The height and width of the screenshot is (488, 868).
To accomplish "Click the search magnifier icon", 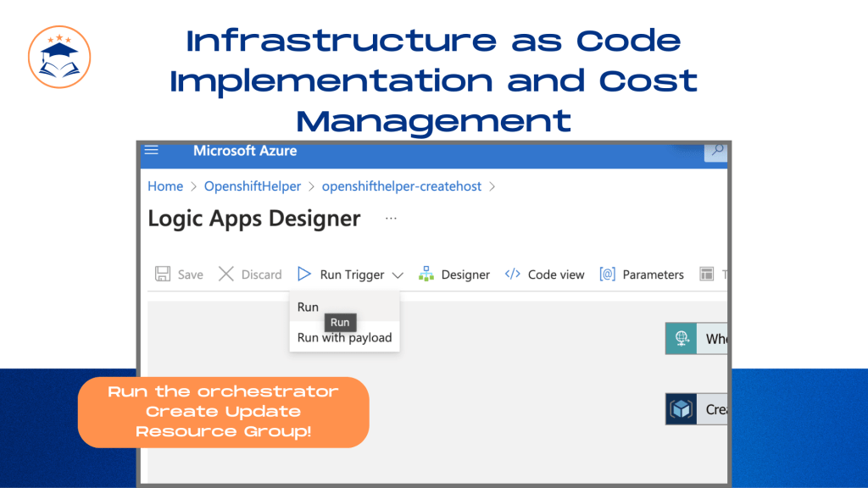I will point(716,151).
